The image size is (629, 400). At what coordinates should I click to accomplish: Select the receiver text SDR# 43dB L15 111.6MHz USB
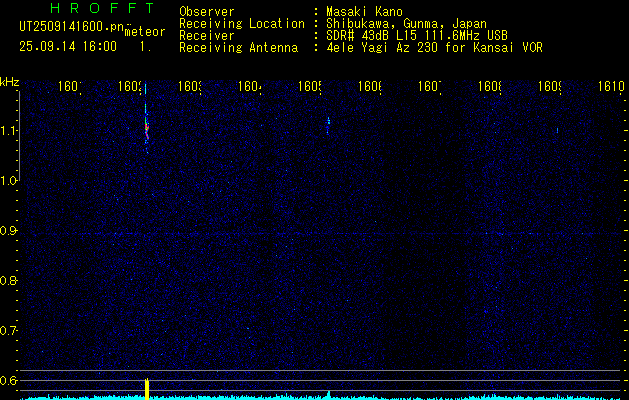point(417,36)
